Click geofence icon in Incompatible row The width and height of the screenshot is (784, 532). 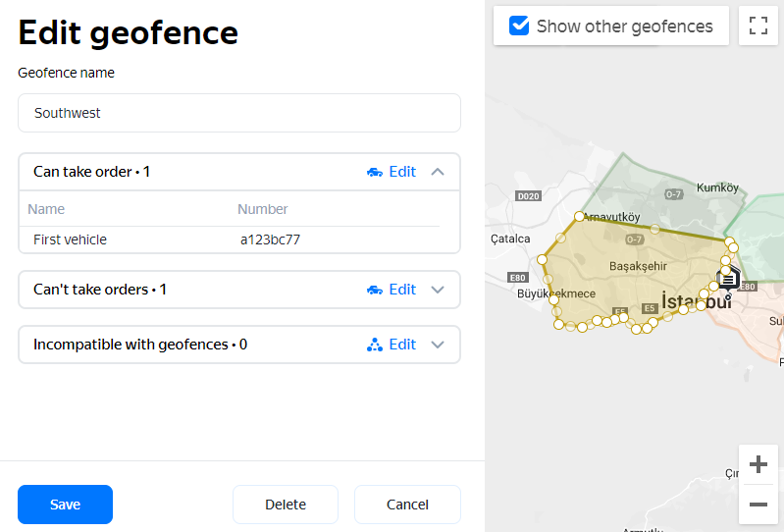(x=375, y=345)
